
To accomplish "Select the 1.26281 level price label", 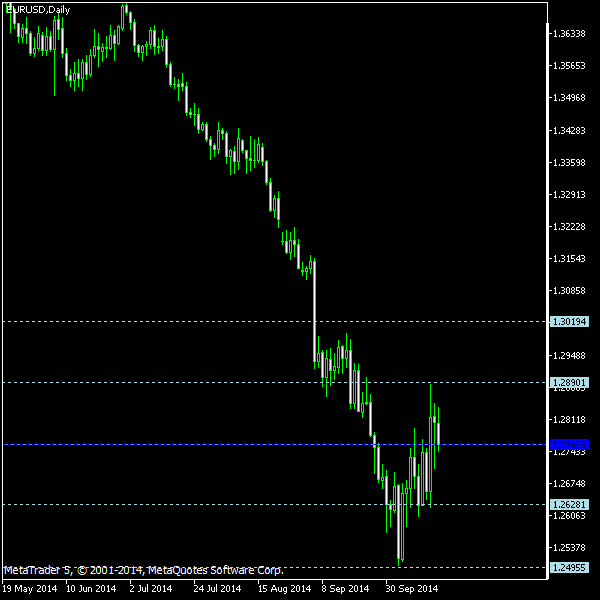I will click(569, 504).
